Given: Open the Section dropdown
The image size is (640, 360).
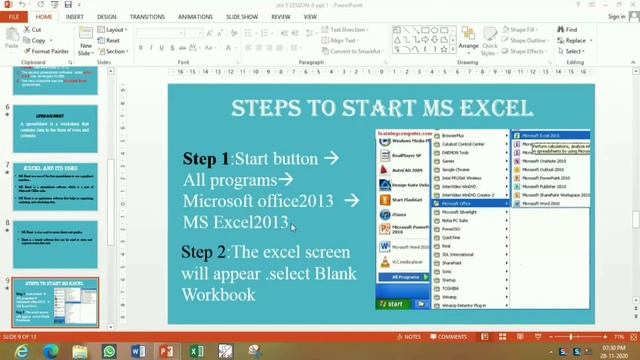Looking at the screenshot, I should [x=113, y=51].
